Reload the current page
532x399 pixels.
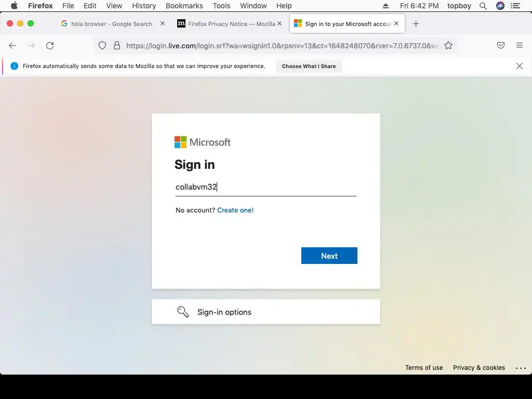click(50, 46)
